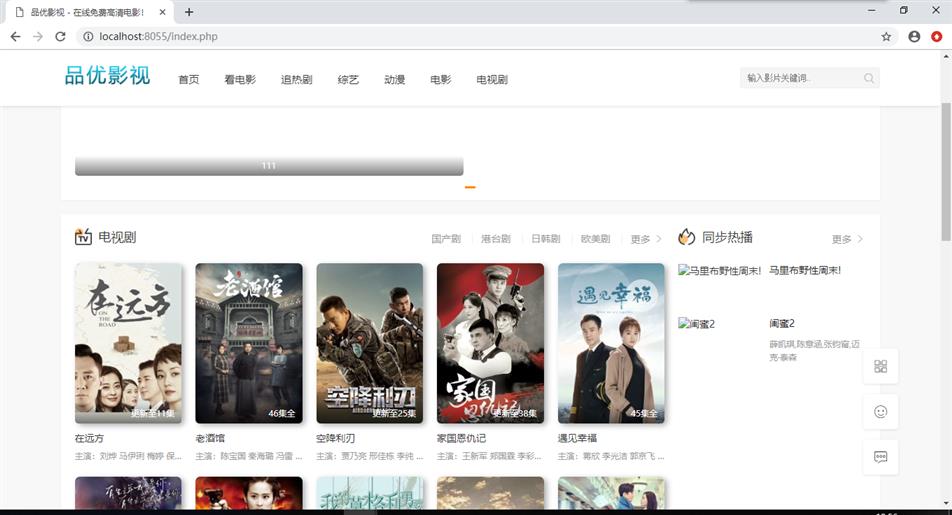
Task: Open the 日韩剧 category link
Action: (545, 239)
